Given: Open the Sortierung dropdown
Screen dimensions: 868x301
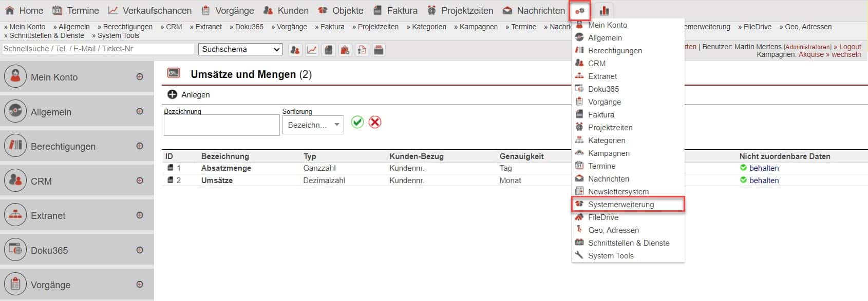Looking at the screenshot, I should click(x=313, y=125).
